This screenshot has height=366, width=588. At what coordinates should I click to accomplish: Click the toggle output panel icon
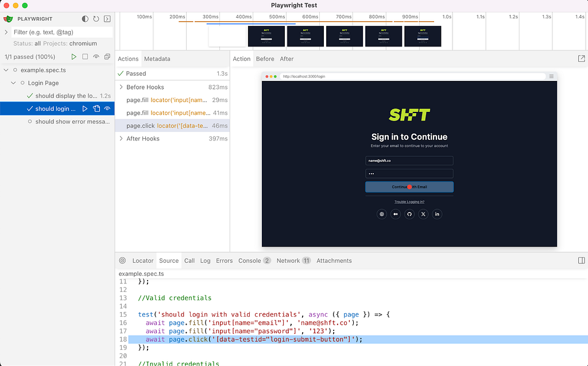pyautogui.click(x=107, y=19)
